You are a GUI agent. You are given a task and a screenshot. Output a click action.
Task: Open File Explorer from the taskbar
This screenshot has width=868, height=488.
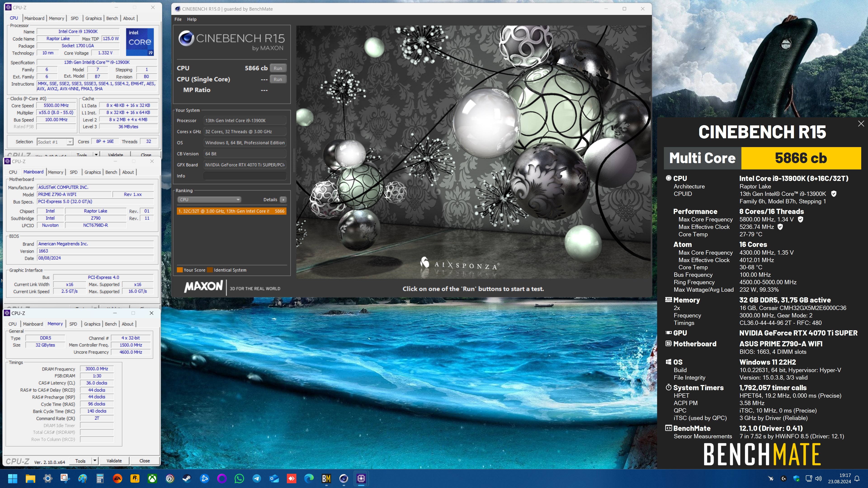tap(30, 478)
